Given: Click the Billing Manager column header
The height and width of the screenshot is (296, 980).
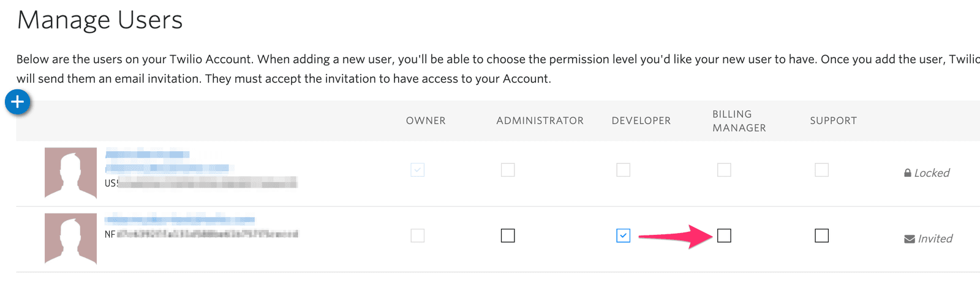Looking at the screenshot, I should [x=739, y=121].
